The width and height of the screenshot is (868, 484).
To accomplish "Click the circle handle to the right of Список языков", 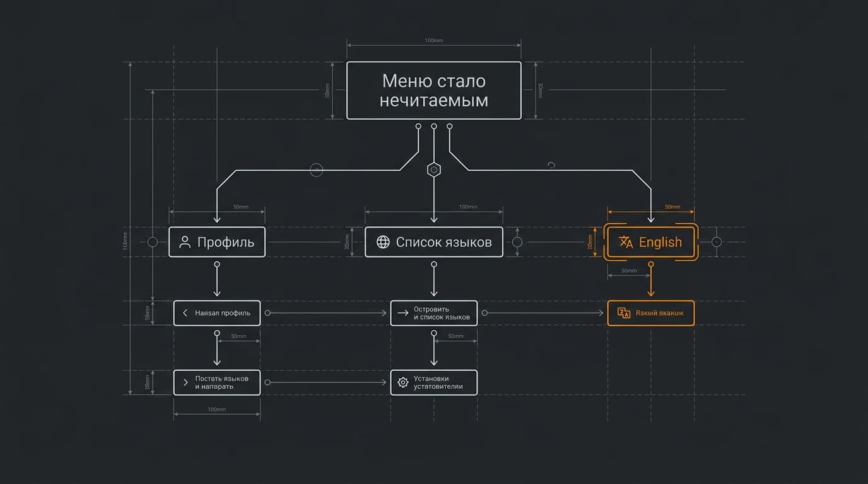I will coord(517,242).
